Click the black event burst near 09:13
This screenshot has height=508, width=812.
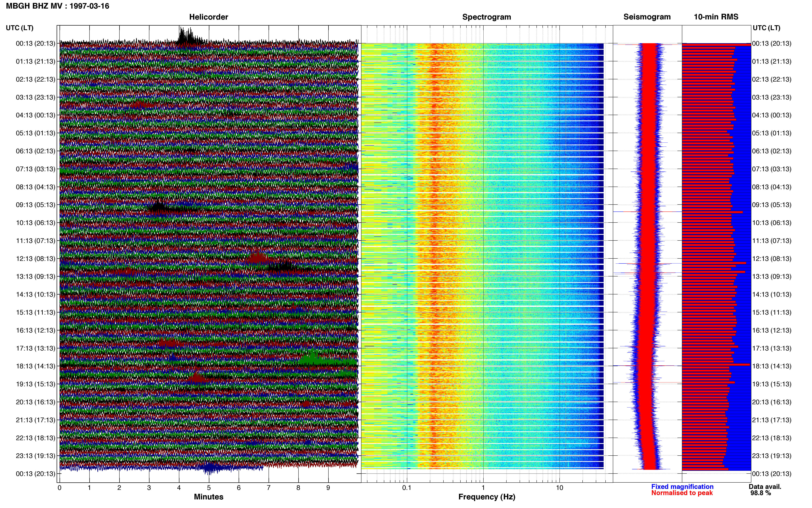(x=159, y=207)
